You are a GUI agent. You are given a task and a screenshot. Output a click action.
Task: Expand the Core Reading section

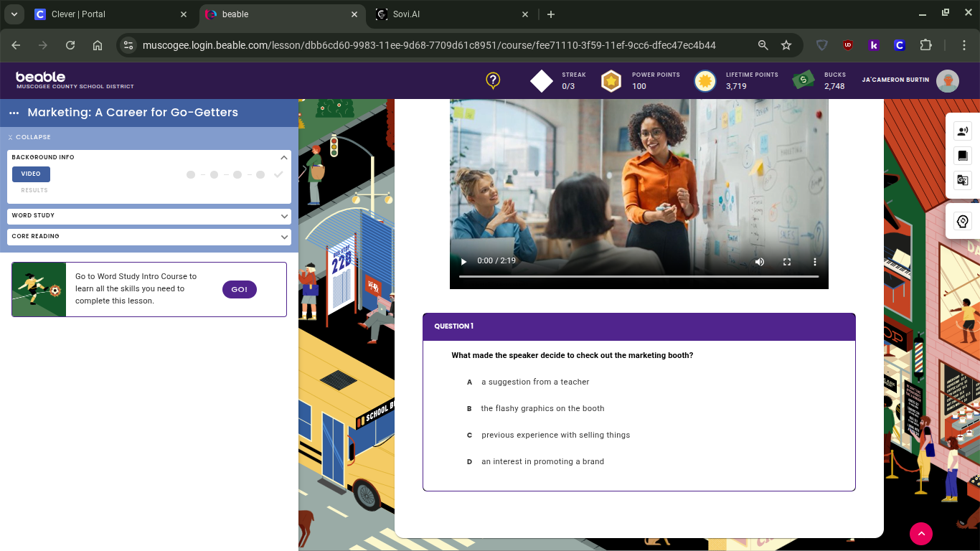pos(149,237)
